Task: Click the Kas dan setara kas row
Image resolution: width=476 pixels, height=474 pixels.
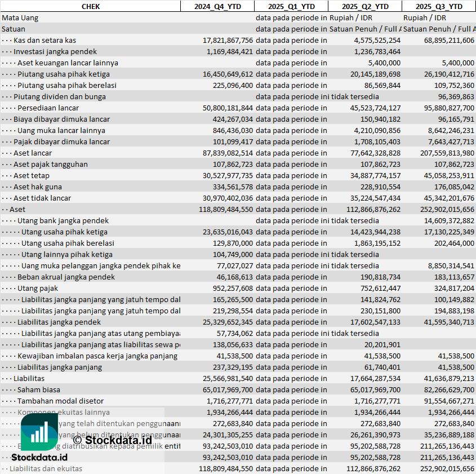Action: pos(45,40)
